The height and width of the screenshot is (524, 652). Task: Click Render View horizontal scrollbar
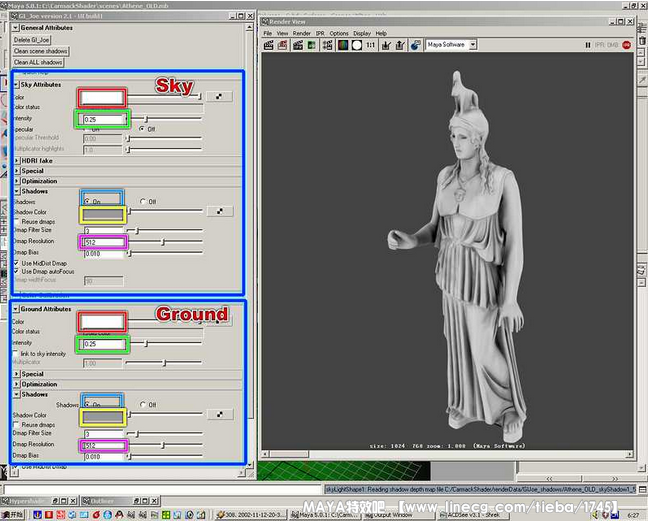pyautogui.click(x=447, y=454)
